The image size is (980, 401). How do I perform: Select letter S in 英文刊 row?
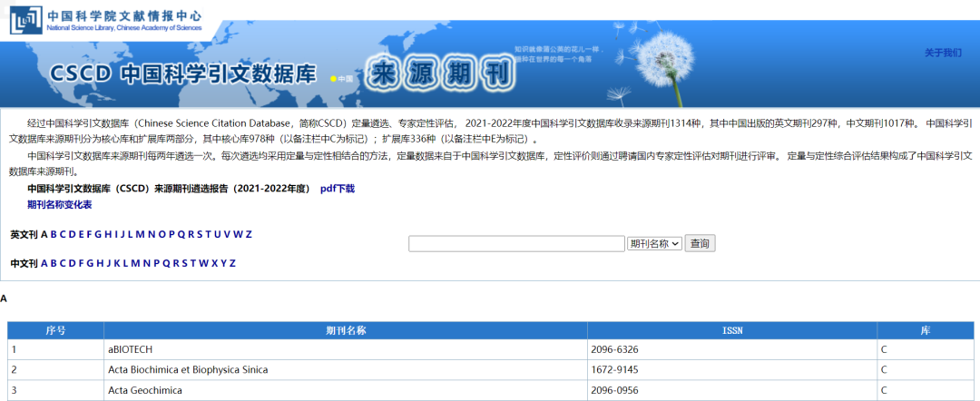200,234
